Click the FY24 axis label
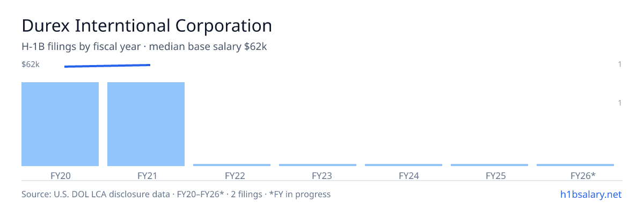Viewport: 644px width, 215px height. 404,175
